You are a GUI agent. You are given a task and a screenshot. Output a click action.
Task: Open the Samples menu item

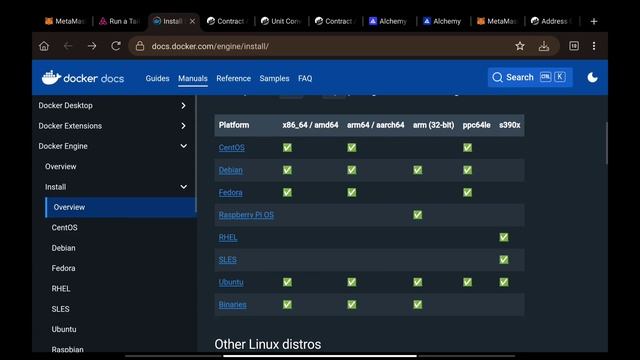274,78
